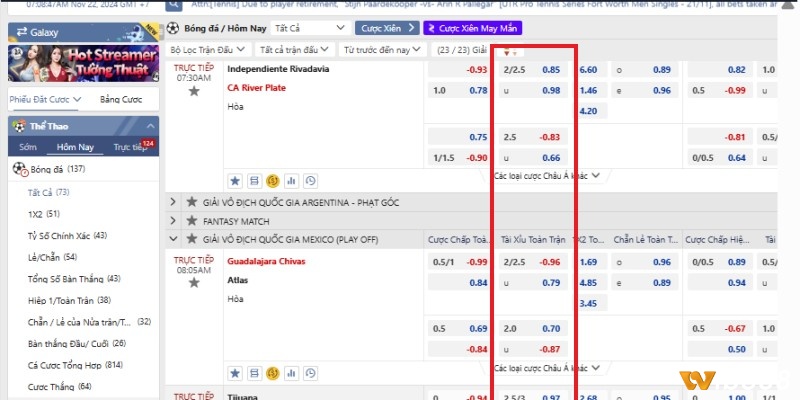Click gold coin icon under River Plate match
Image resolution: width=800 pixels, height=400 pixels.
tap(272, 181)
